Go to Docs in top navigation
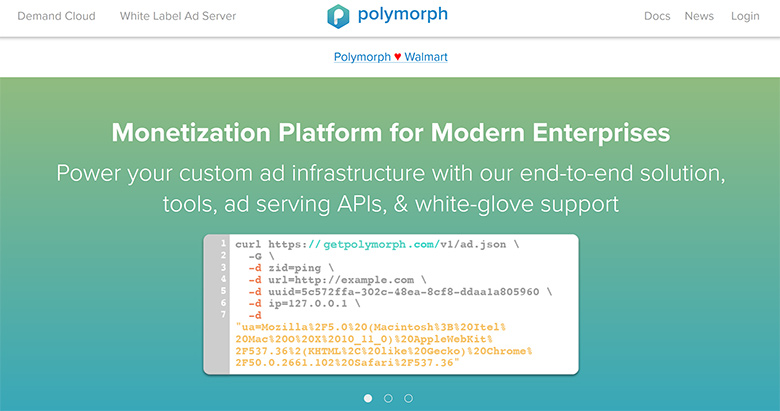Screen dimensions: 780x411 pos(657,16)
